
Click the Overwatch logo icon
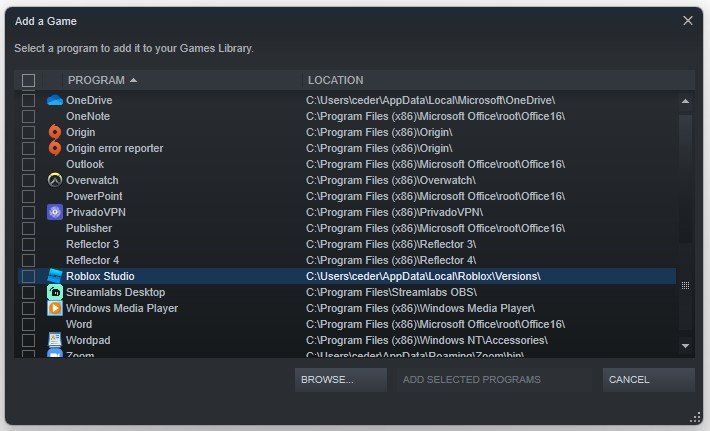[55, 180]
